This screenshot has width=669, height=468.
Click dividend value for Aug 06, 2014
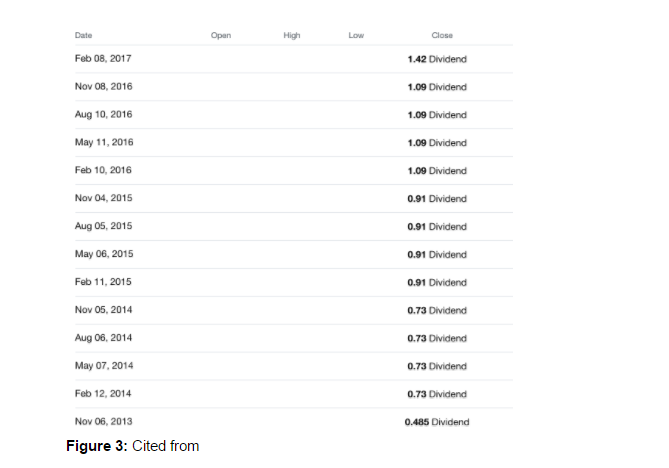pos(437,338)
